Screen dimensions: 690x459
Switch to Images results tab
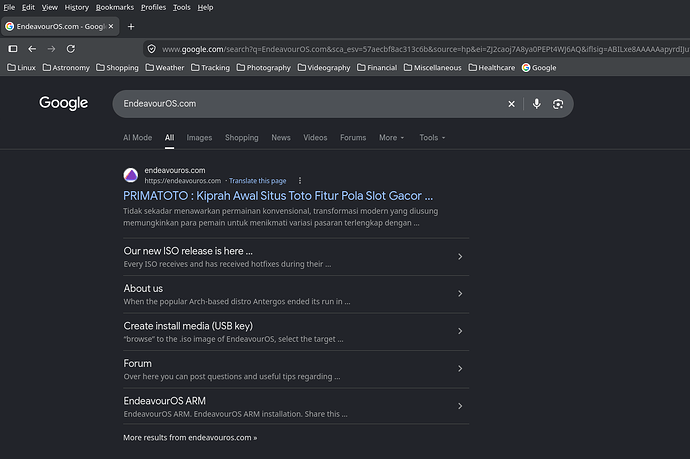click(x=199, y=138)
